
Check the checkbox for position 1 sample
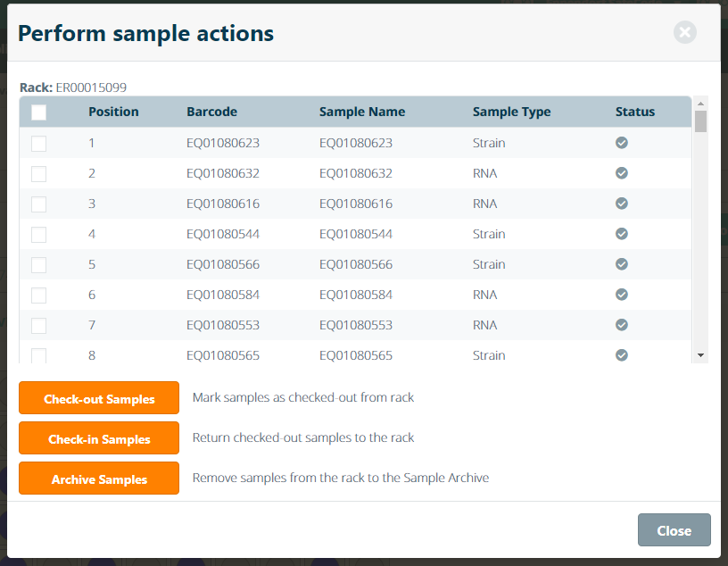tap(39, 143)
